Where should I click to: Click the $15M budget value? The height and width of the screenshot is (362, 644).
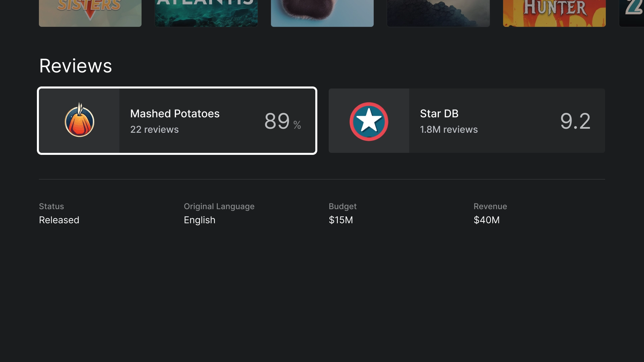coord(341,220)
